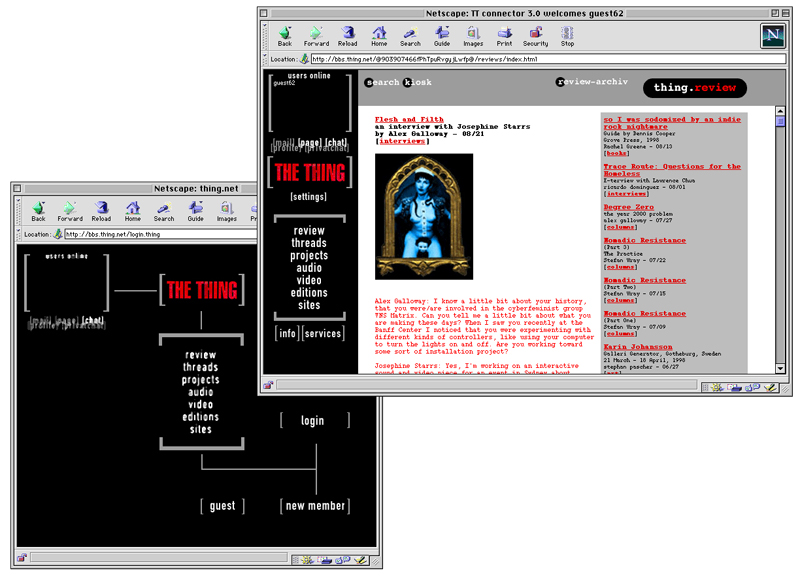
Task: Open threads in TT connector sidebar menu
Action: coord(309,243)
